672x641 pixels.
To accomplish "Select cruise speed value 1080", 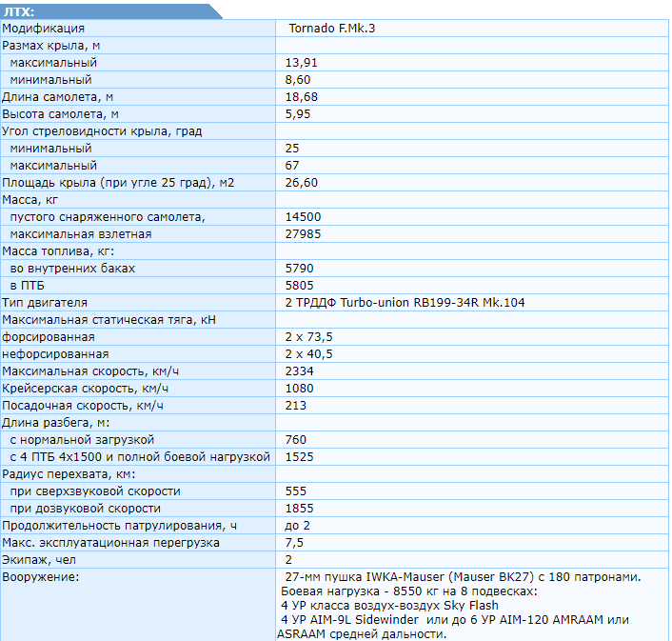I will pyautogui.click(x=300, y=389).
